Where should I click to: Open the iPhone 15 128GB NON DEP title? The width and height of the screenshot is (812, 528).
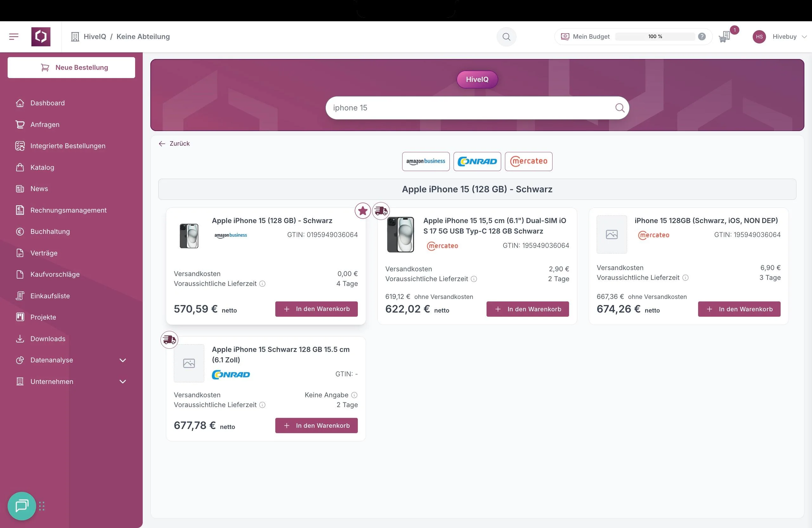706,221
